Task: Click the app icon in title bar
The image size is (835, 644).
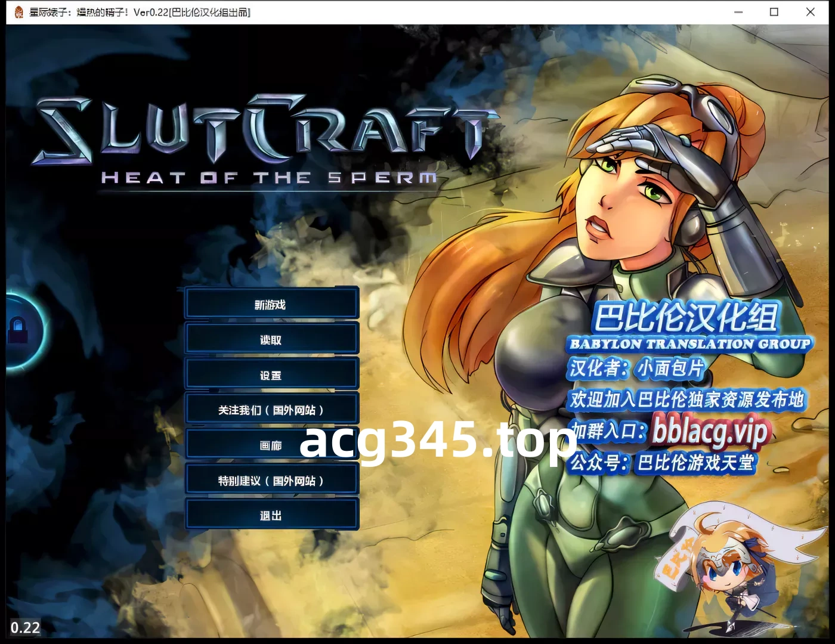Action: (x=18, y=12)
